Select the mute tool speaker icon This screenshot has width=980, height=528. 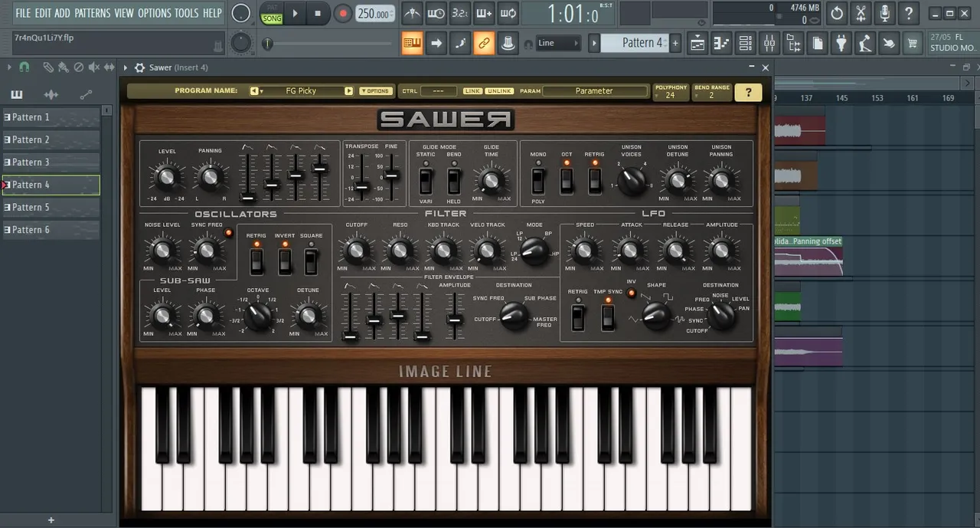click(x=94, y=67)
